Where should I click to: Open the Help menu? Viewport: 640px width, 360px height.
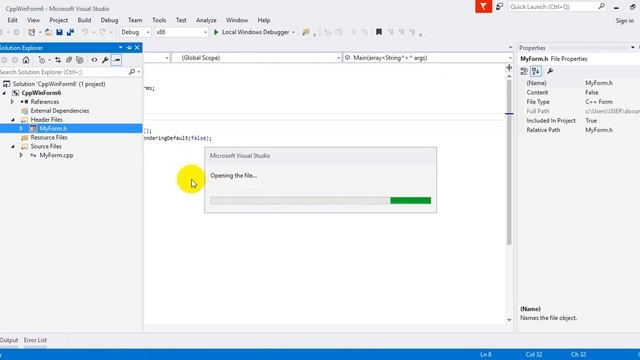click(x=264, y=20)
